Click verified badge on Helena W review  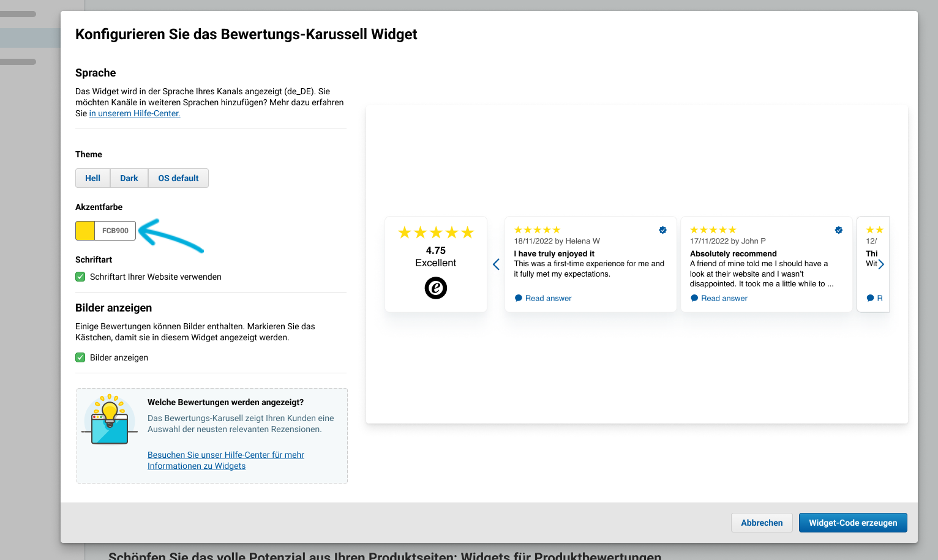tap(662, 230)
